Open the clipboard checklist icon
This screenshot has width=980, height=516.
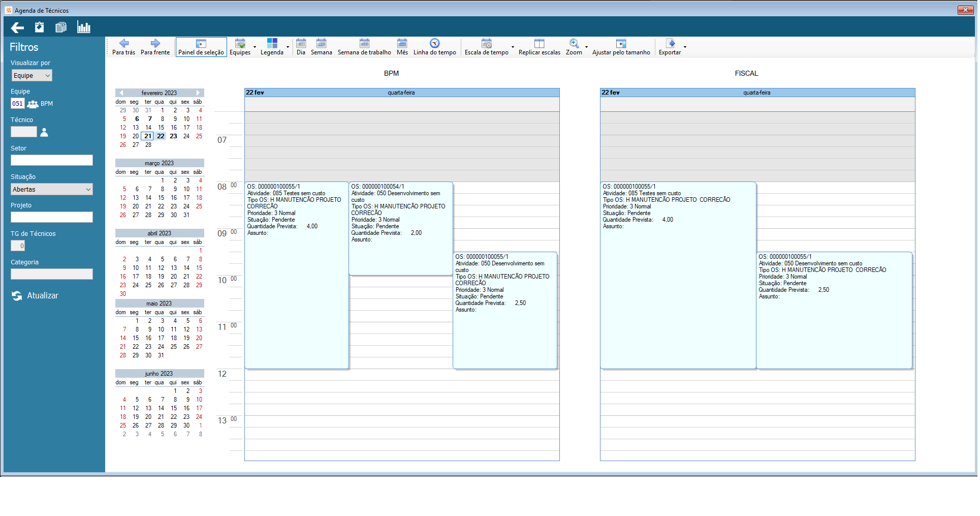39,27
